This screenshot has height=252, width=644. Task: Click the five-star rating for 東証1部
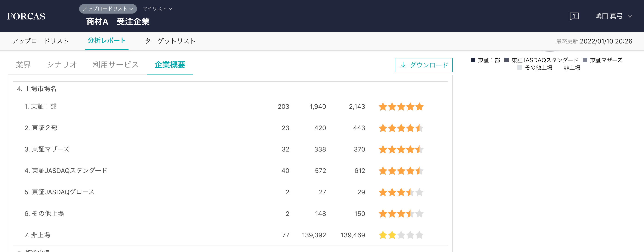[401, 107]
